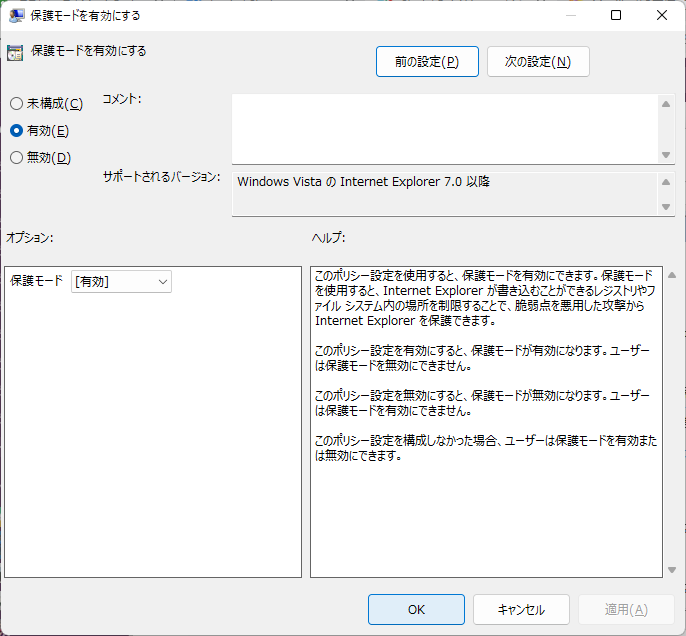
Task: Click help pane scroll down arrow
Action: pyautogui.click(x=672, y=570)
